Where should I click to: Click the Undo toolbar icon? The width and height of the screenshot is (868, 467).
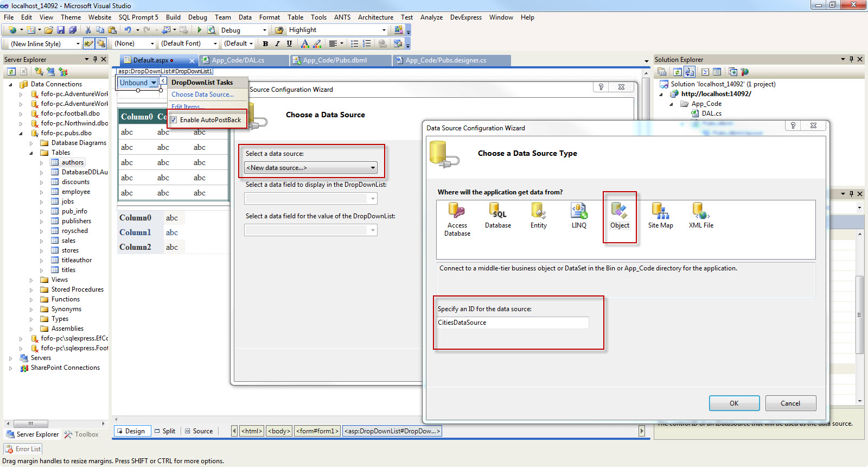tap(127, 30)
